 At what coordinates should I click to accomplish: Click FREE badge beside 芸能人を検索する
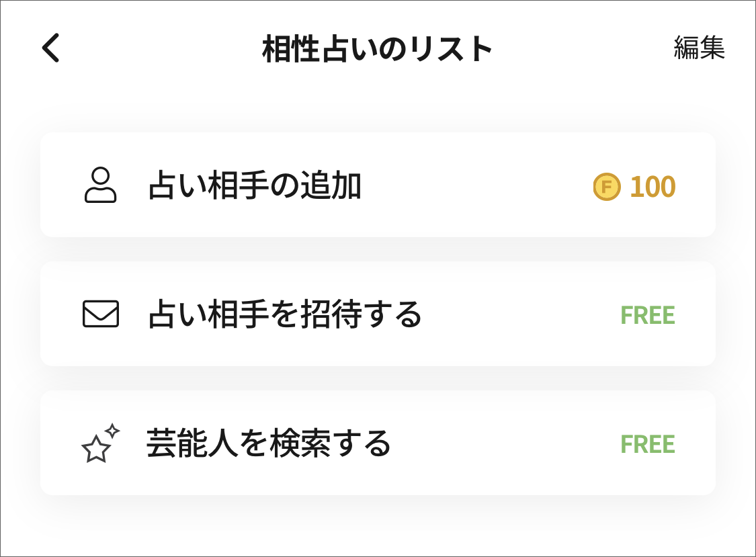tap(647, 444)
